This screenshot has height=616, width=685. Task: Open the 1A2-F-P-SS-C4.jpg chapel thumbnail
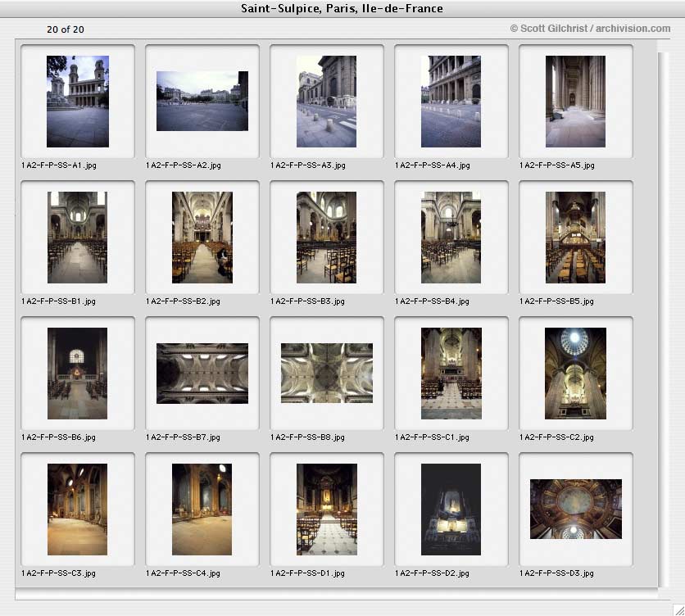click(202, 510)
